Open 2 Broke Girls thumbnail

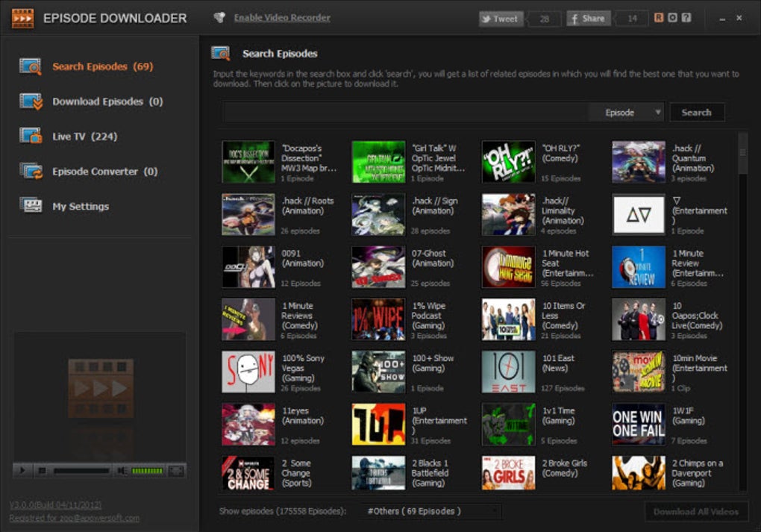point(508,472)
